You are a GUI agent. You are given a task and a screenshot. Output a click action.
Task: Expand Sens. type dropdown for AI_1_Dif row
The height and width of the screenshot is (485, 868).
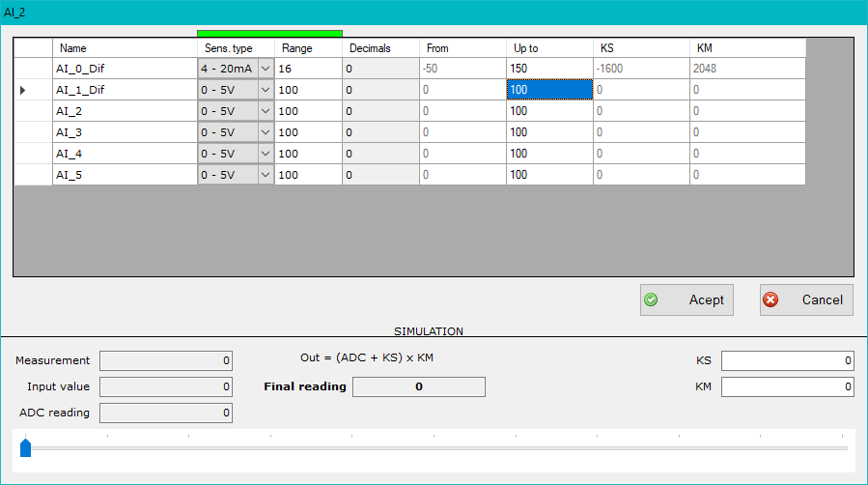click(x=266, y=90)
